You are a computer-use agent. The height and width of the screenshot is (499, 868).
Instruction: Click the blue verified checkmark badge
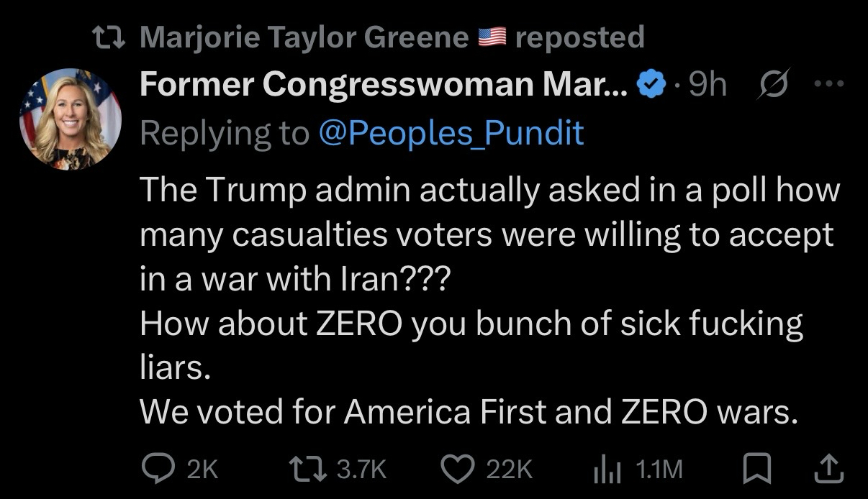pos(652,86)
